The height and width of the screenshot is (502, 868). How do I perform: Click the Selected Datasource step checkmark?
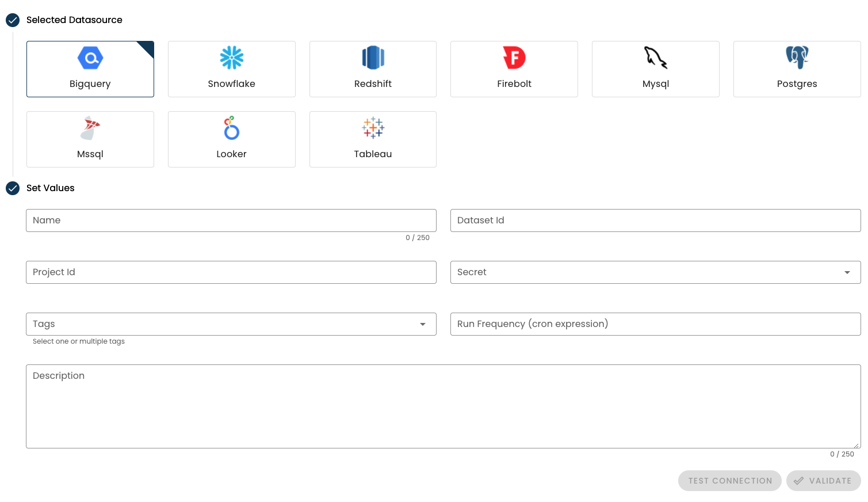click(13, 20)
